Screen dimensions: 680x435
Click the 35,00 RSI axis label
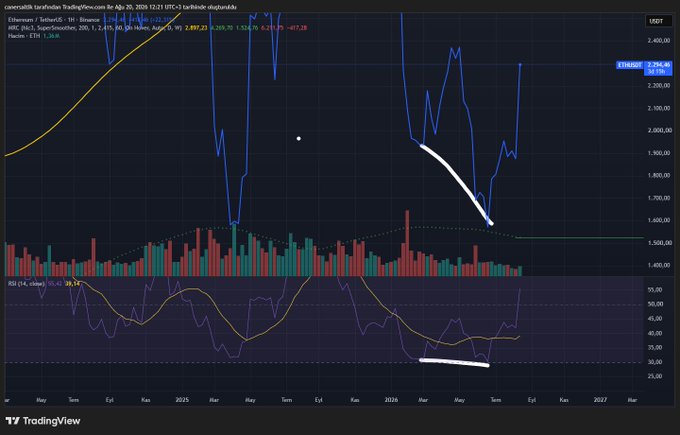tap(655, 347)
